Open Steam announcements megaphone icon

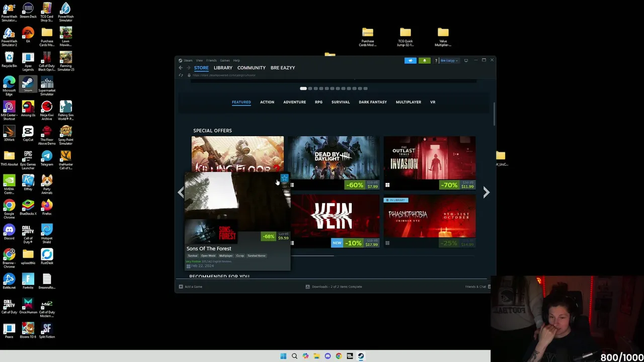coord(411,60)
